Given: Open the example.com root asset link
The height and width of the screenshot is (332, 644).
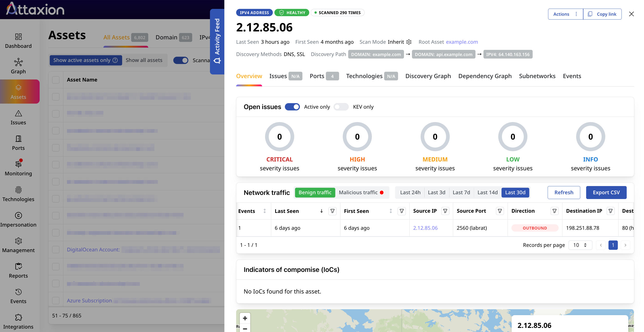Looking at the screenshot, I should 462,42.
